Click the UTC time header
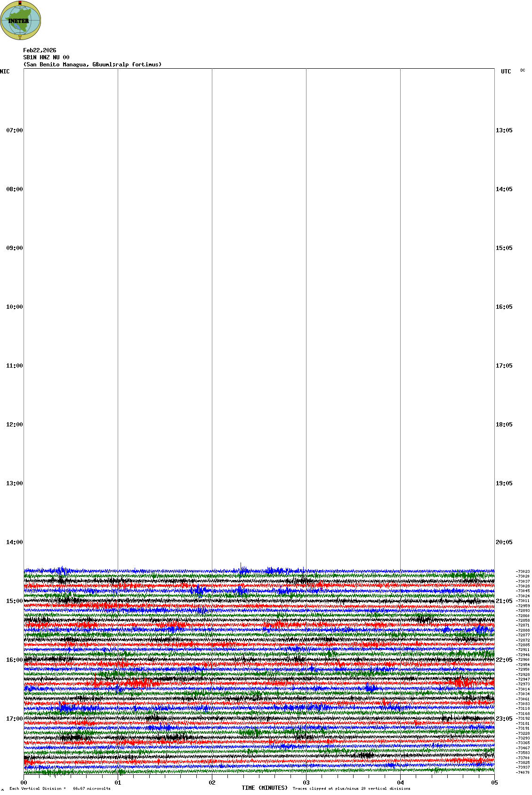The image size is (532, 795). 506,72
